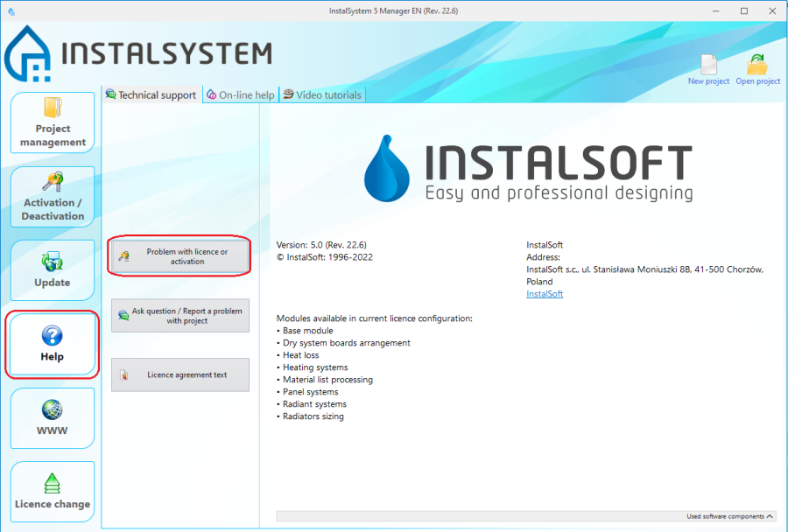Create a New project
The image size is (788, 532).
click(x=708, y=70)
